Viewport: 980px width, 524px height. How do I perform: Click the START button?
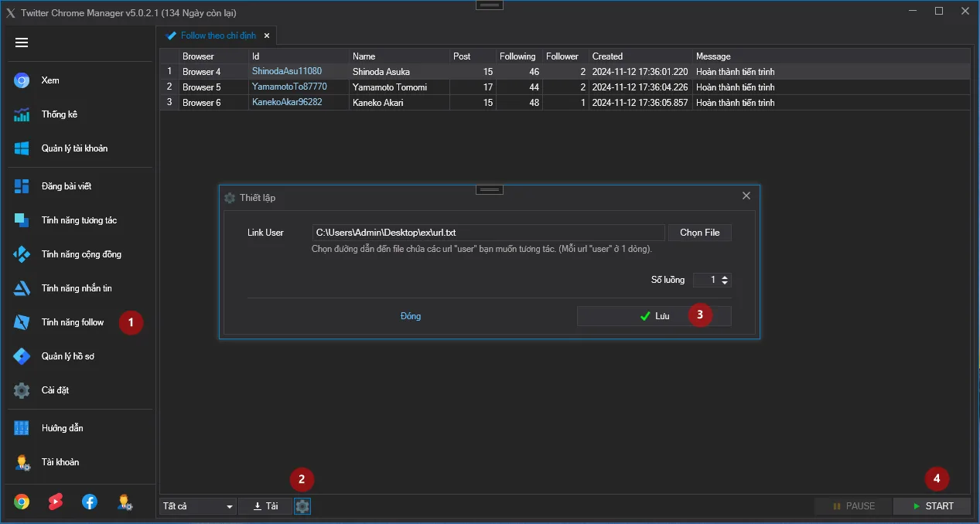pos(932,506)
